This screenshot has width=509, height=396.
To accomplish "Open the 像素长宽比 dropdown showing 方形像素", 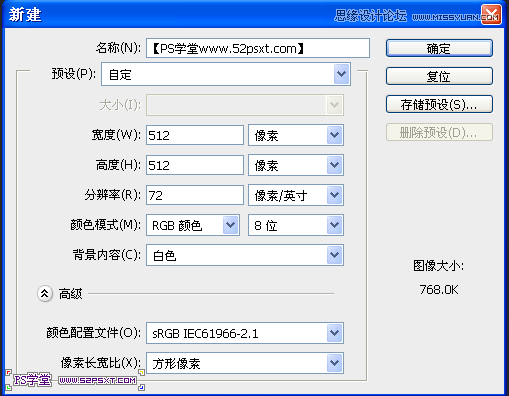I will point(245,363).
